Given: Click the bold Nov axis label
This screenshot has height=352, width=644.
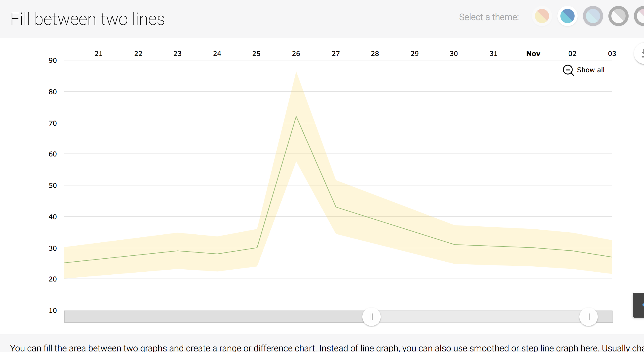Looking at the screenshot, I should tap(533, 54).
